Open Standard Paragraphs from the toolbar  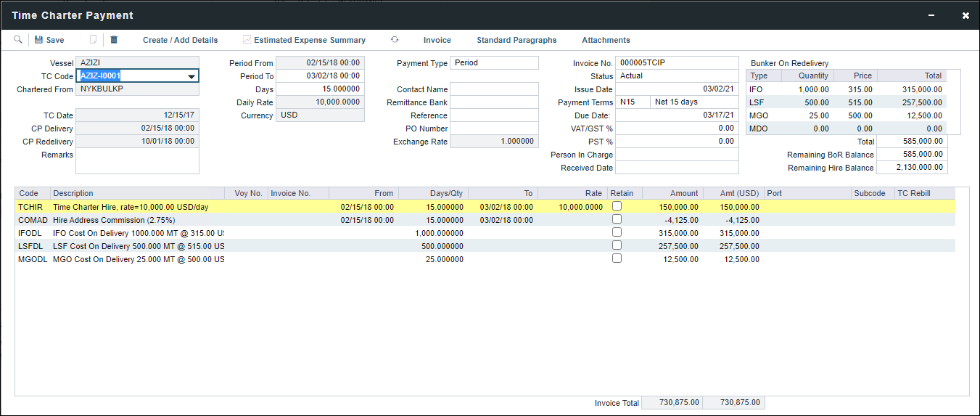pos(516,40)
